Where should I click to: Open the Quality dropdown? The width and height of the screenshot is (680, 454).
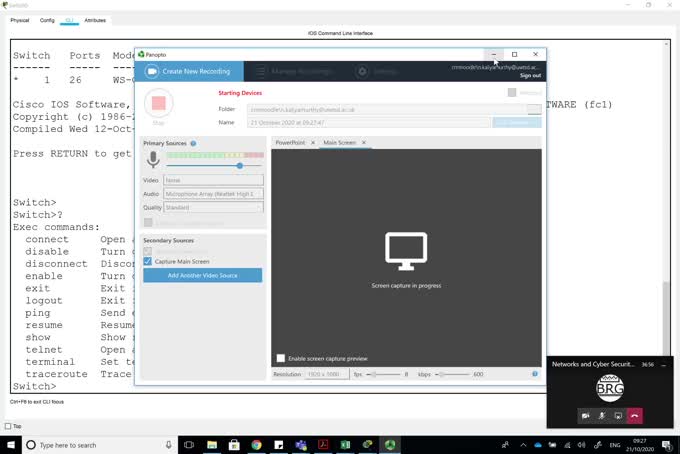click(x=213, y=208)
